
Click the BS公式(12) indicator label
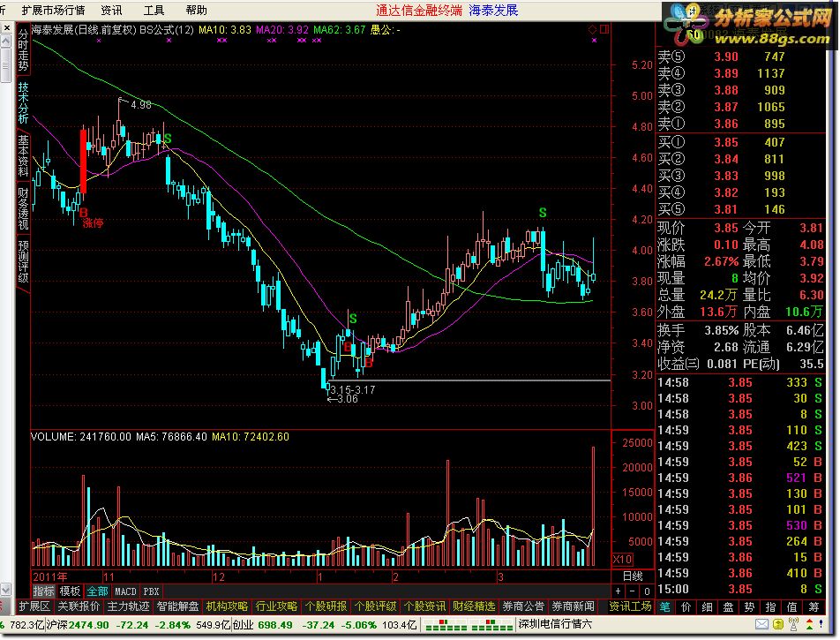[166, 30]
